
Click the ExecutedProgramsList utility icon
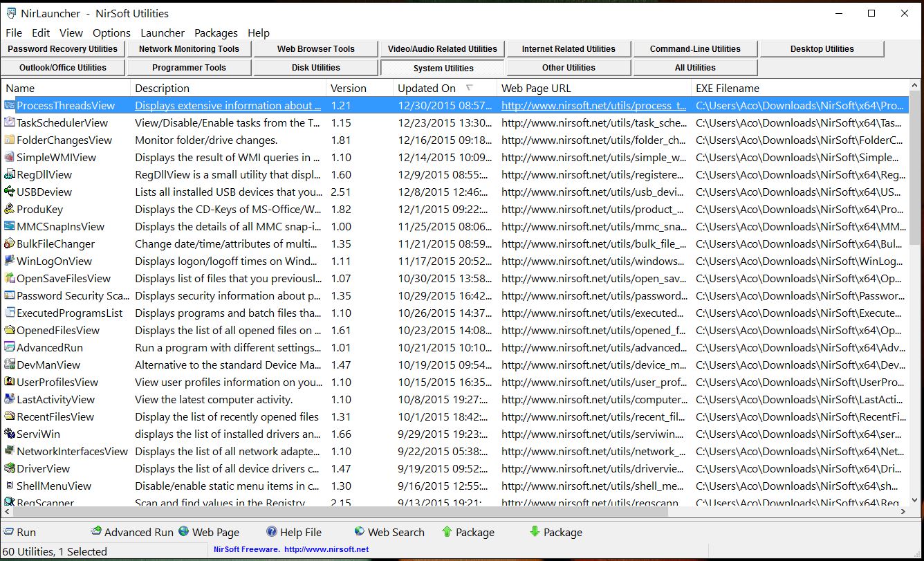[10, 313]
